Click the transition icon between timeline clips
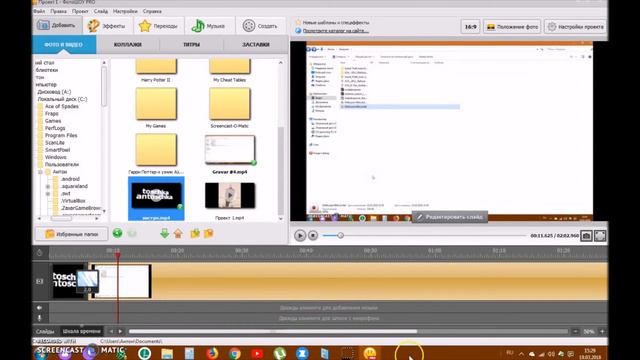The image size is (640, 360). pyautogui.click(x=87, y=281)
